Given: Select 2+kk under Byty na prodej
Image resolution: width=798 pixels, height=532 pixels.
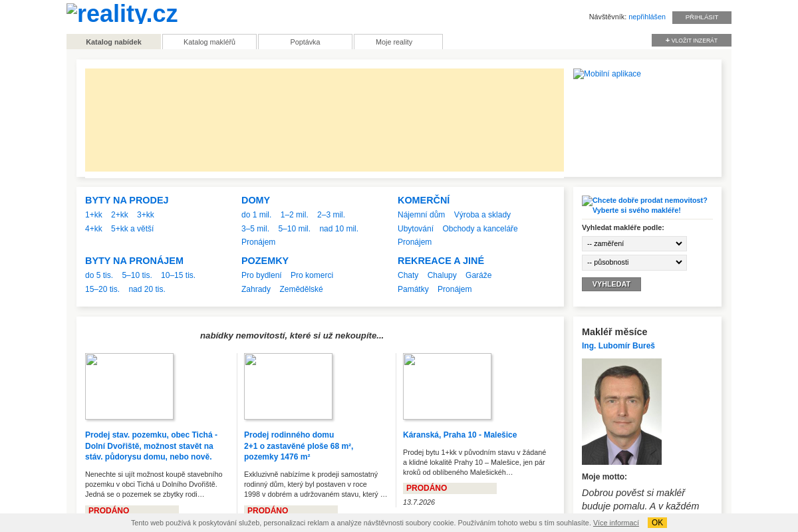Looking at the screenshot, I should click(120, 215).
